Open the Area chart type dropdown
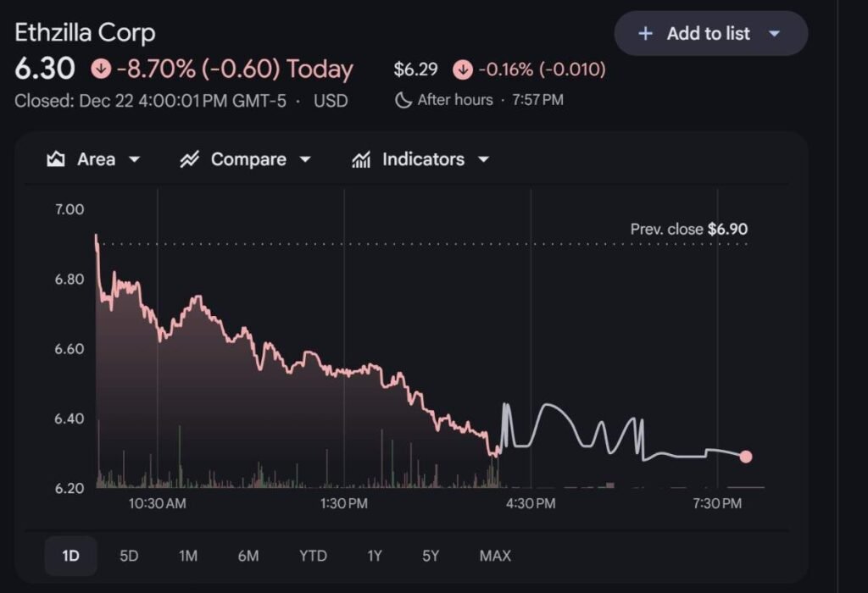The height and width of the screenshot is (593, 868). [134, 158]
